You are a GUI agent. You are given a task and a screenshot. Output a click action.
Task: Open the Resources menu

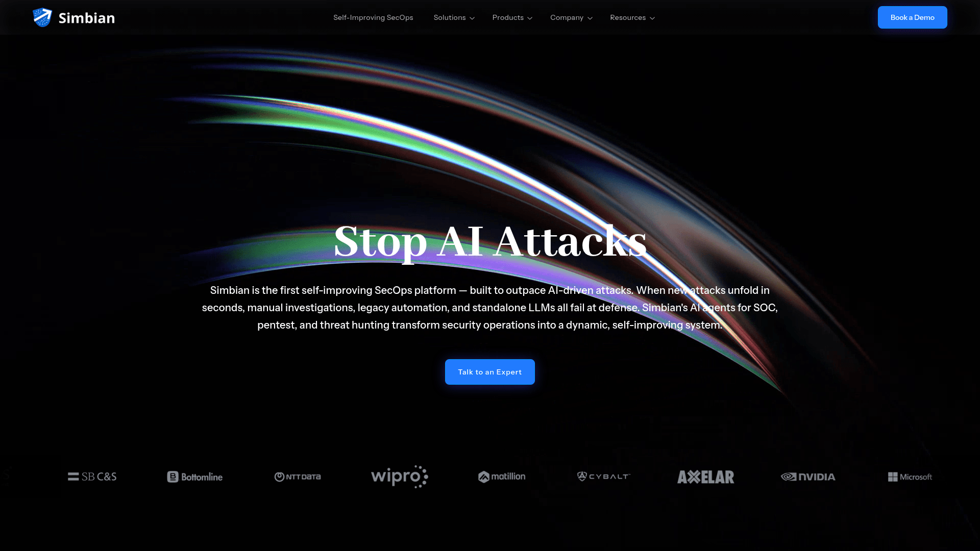coord(628,17)
